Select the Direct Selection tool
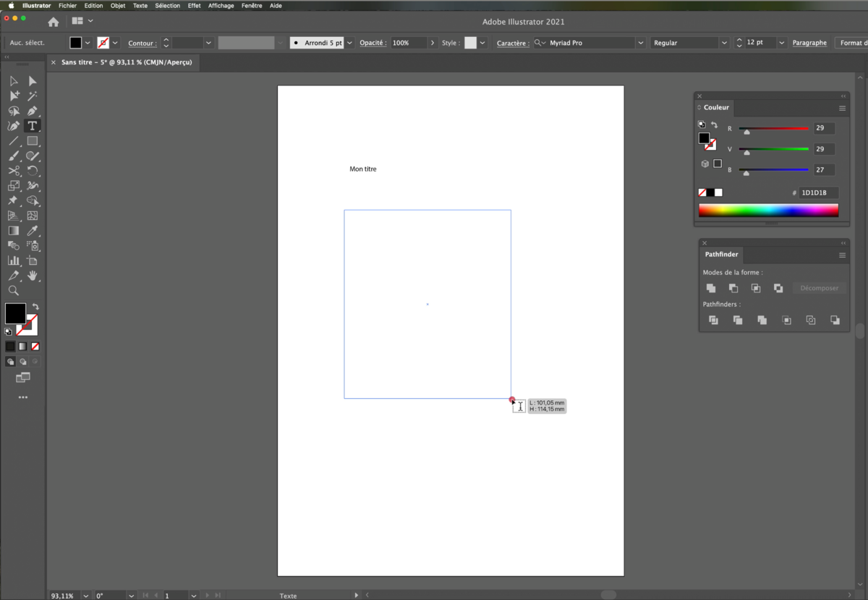Screen dimensions: 868x600 click(x=33, y=81)
